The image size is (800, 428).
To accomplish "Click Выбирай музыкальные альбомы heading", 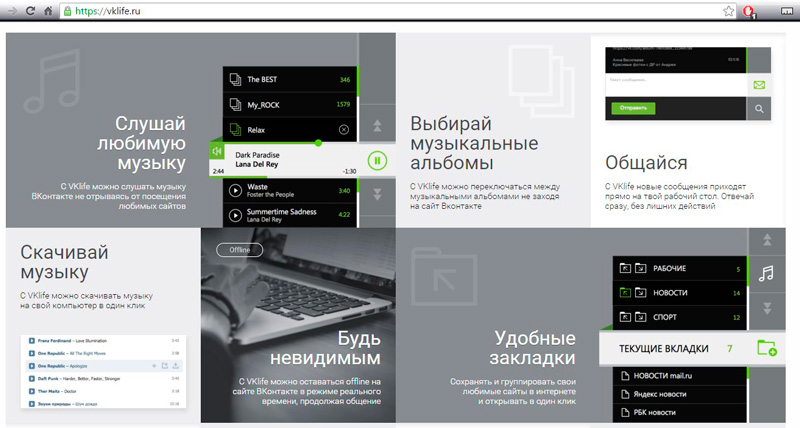I will [x=474, y=143].
